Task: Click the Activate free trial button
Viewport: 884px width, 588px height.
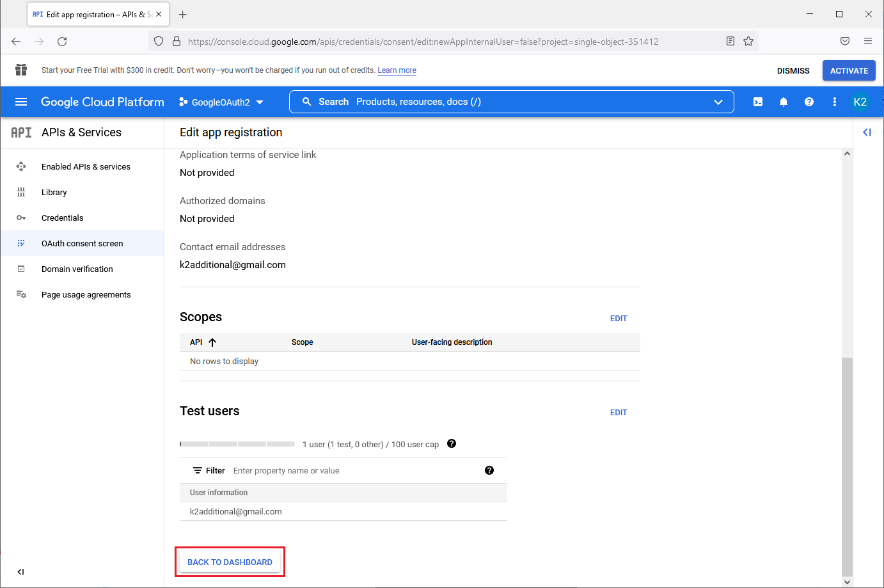Action: pos(849,70)
